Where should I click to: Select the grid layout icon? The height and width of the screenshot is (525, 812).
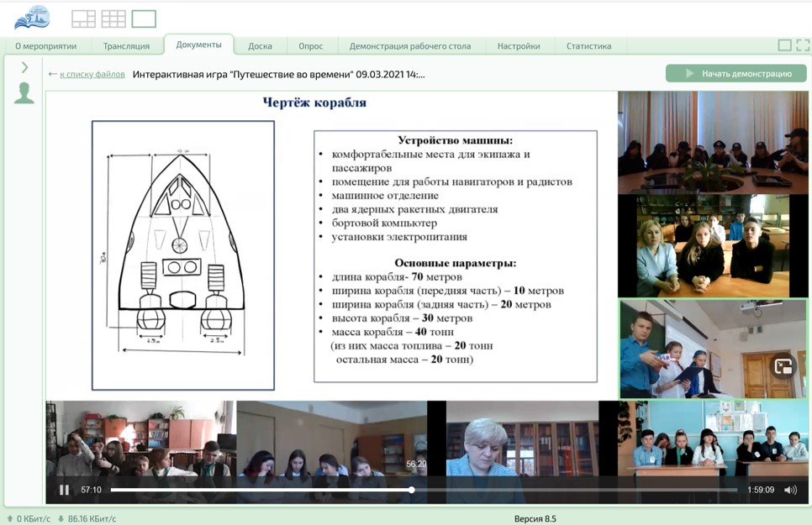tap(113, 18)
